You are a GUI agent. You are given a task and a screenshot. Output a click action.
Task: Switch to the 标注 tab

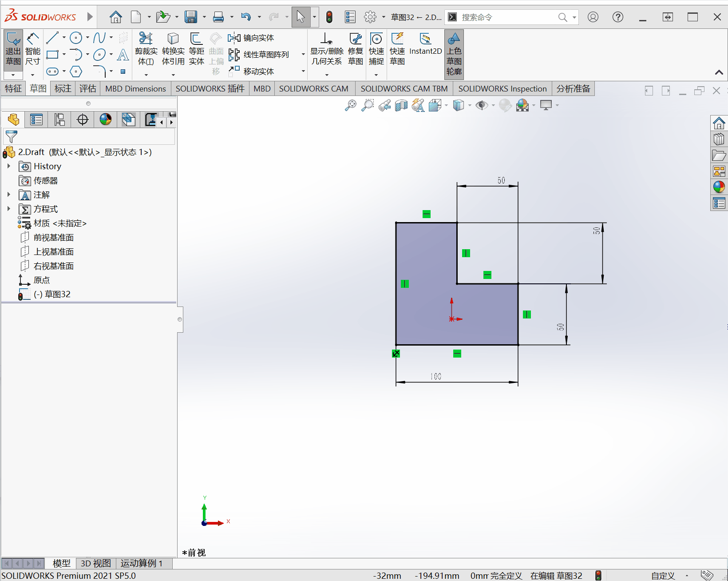tap(63, 88)
